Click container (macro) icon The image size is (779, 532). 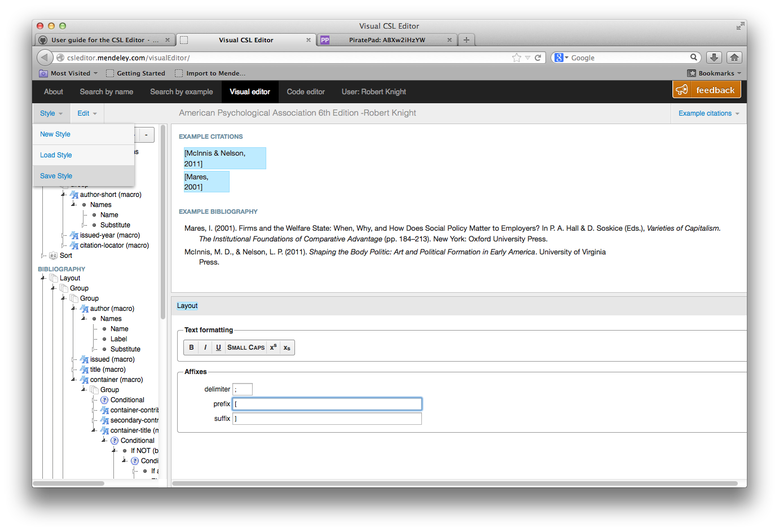click(84, 380)
